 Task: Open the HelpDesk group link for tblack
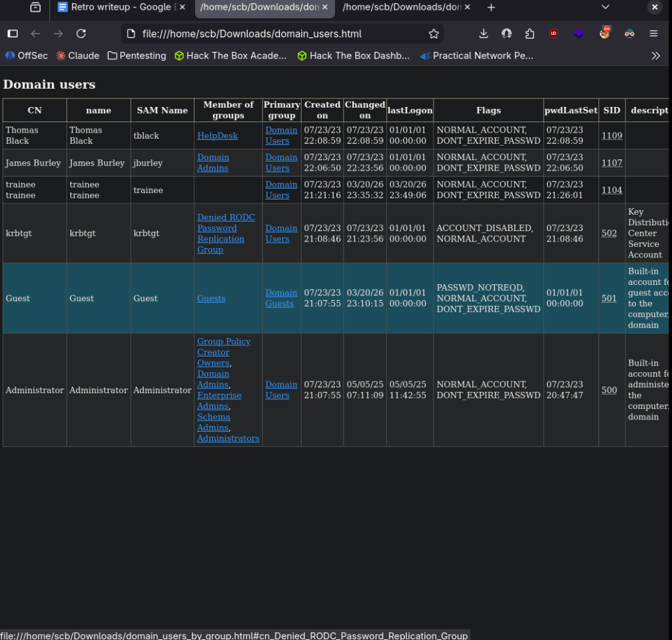(x=217, y=135)
